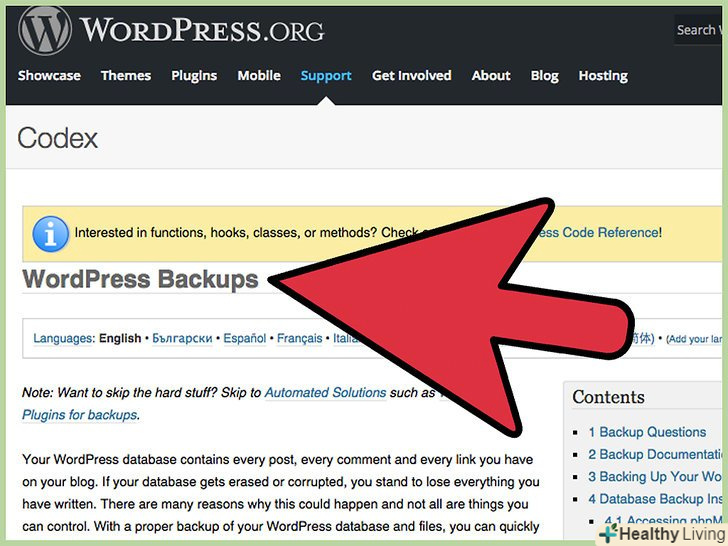Open the Showcase menu item
This screenshot has width=728, height=546.
pos(49,75)
